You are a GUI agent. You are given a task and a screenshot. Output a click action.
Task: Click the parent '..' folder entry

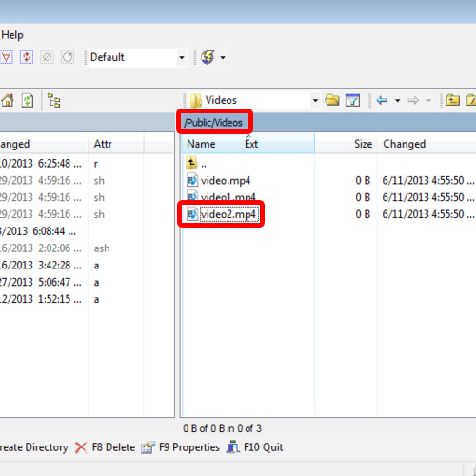(197, 164)
